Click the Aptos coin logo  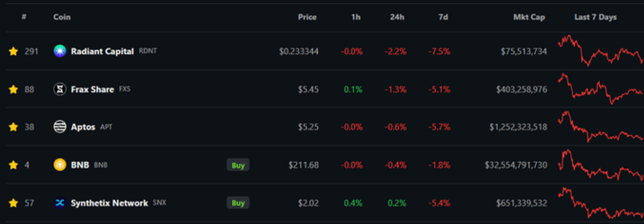coord(60,127)
